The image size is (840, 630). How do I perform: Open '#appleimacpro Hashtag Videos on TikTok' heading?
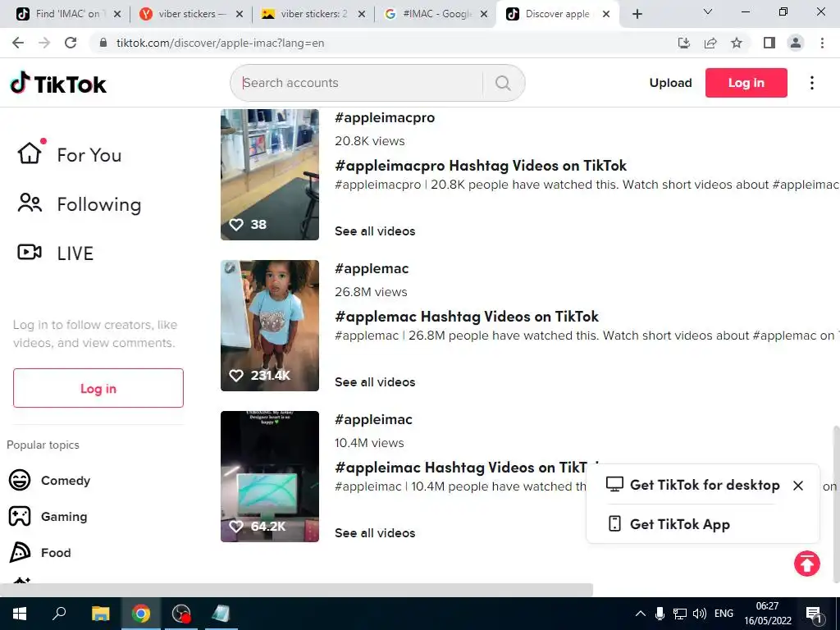click(481, 166)
